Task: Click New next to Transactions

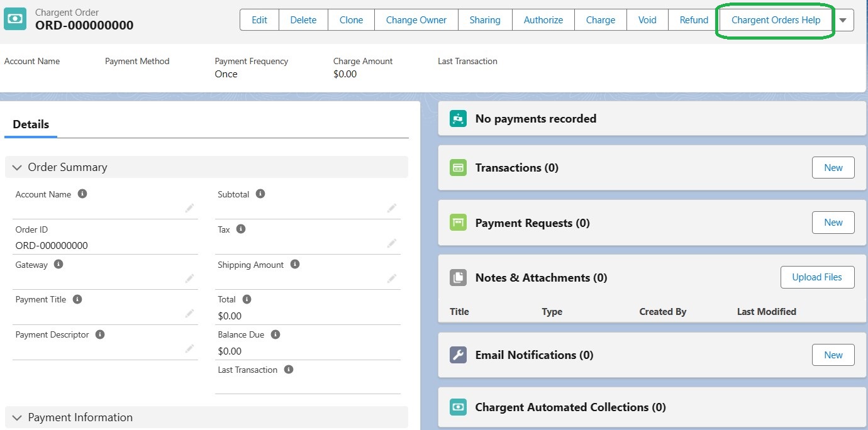Action: tap(833, 168)
